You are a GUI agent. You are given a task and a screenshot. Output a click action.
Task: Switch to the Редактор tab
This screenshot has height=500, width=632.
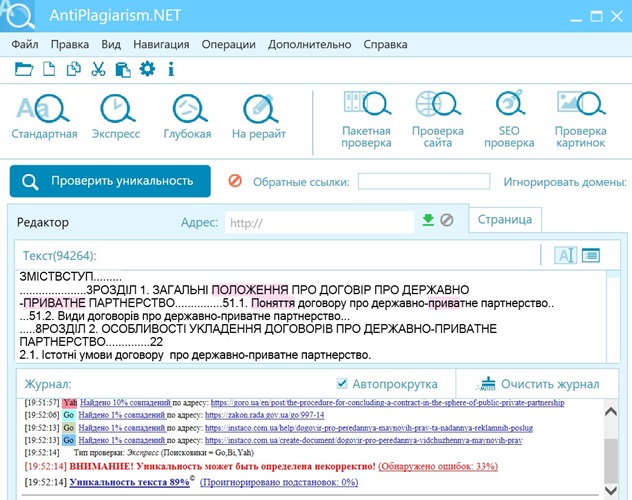point(43,222)
